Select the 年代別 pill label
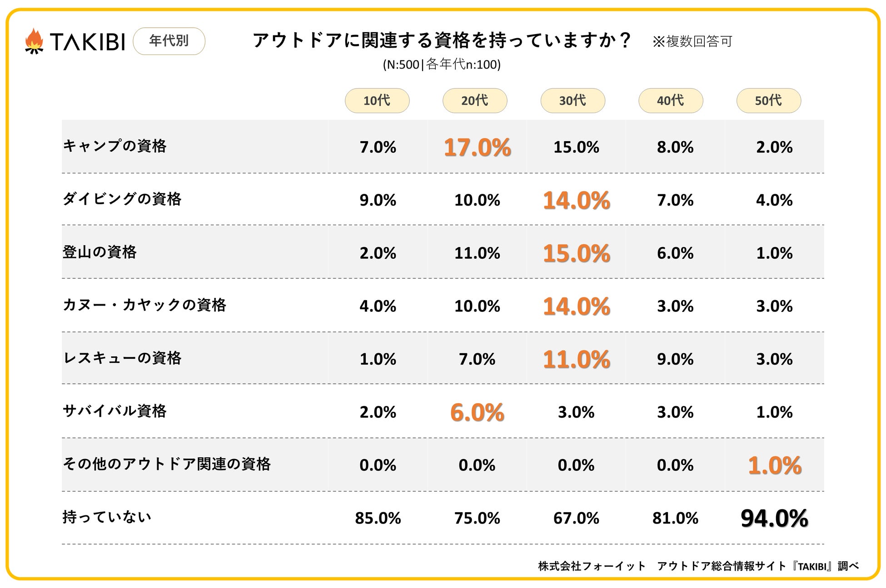The width and height of the screenshot is (886, 588). click(x=169, y=41)
